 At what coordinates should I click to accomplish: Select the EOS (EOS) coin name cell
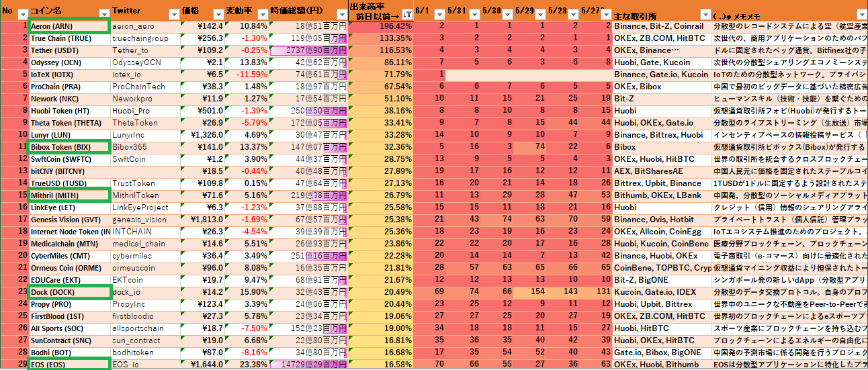coord(69,365)
